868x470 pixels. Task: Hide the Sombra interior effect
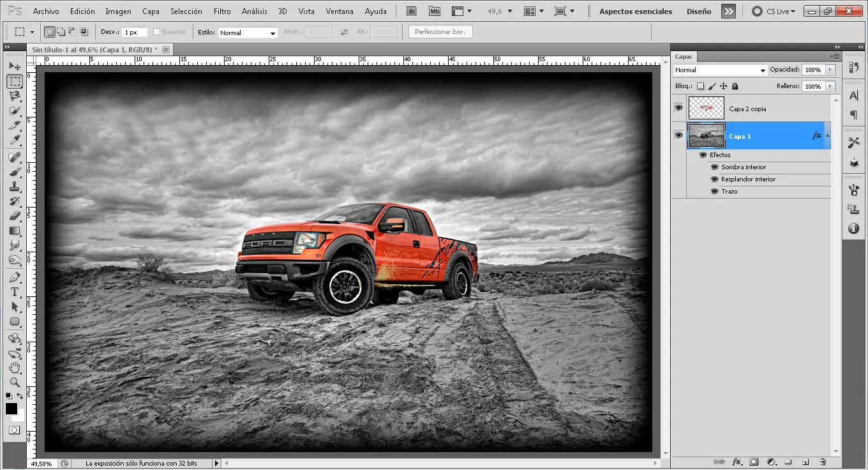[714, 167]
